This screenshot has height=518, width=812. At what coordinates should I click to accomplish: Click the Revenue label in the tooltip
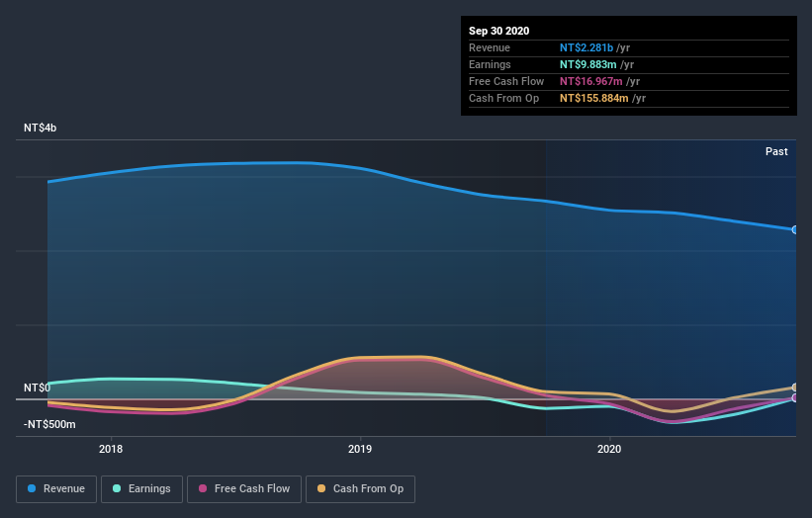pyautogui.click(x=490, y=47)
